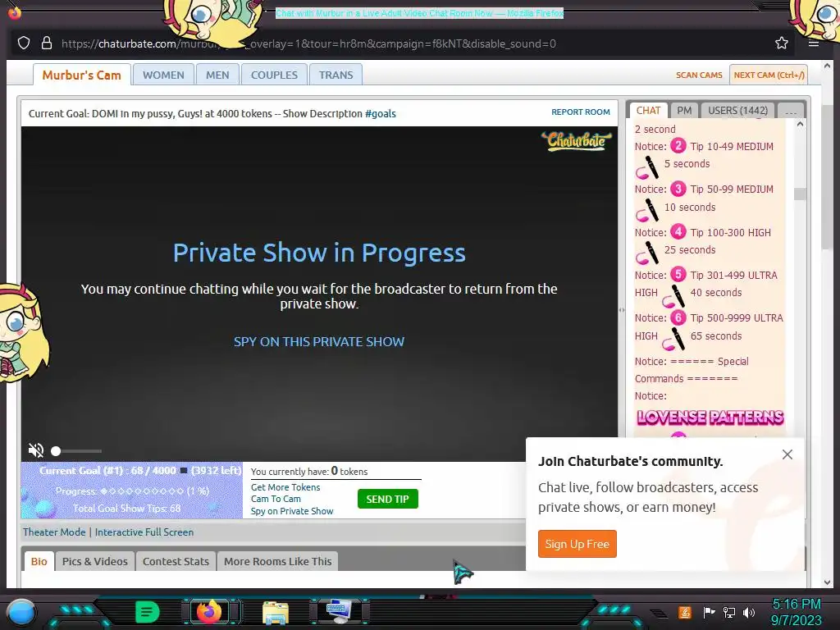Image resolution: width=840 pixels, height=630 pixels.
Task: Open the USERS (1442) tab
Action: click(737, 111)
